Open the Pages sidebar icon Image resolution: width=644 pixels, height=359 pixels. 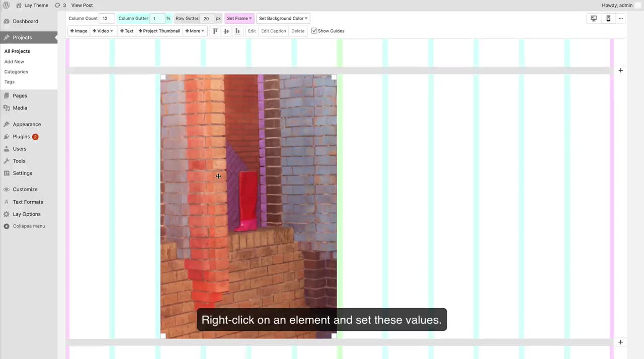[7, 96]
